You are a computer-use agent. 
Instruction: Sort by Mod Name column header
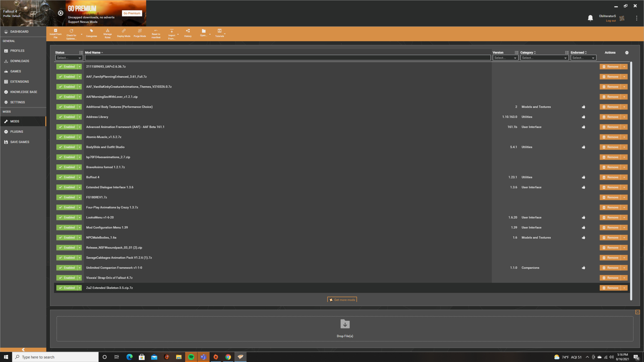tap(94, 53)
